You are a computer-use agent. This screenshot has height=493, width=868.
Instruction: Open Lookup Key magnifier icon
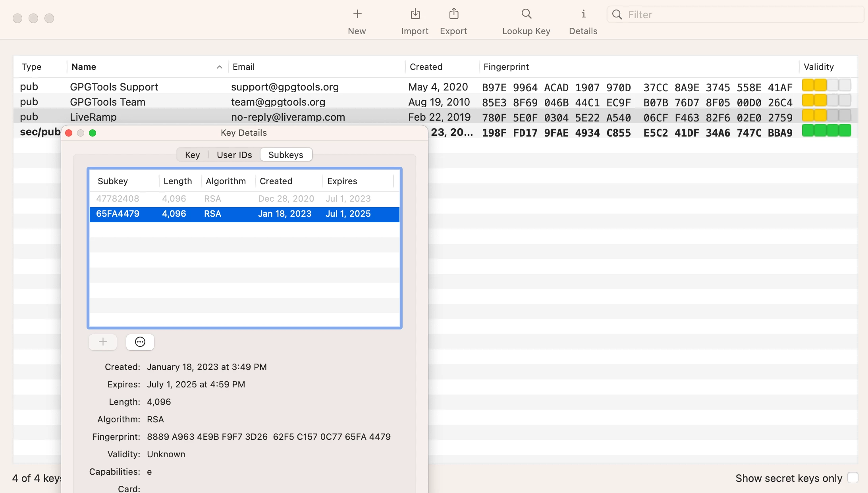tap(526, 14)
